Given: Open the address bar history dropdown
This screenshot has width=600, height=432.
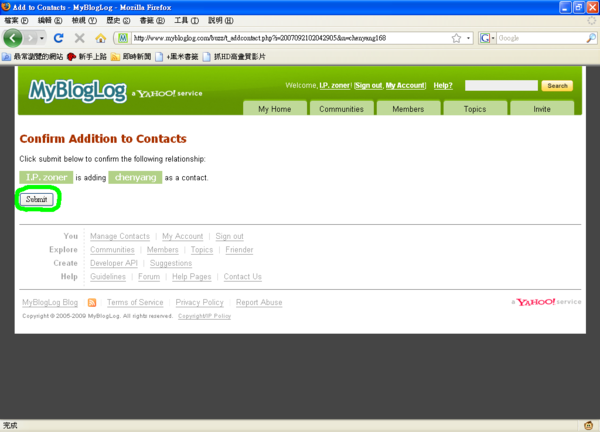Looking at the screenshot, I should coord(468,38).
